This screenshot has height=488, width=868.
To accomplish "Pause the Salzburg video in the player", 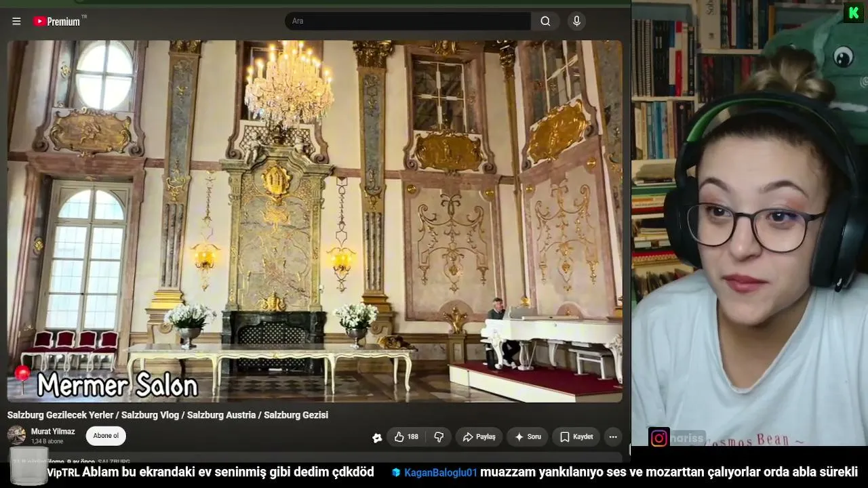I will pos(315,221).
